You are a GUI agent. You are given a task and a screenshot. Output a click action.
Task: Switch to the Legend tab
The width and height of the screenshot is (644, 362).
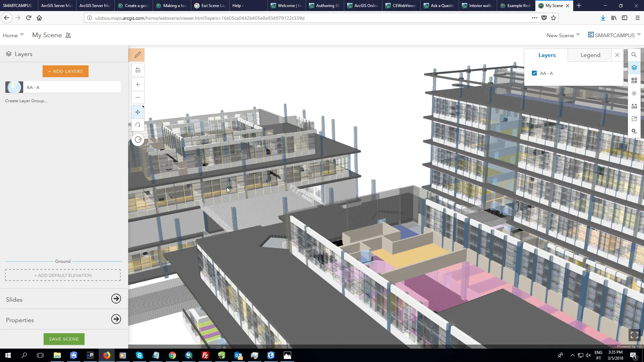[590, 55]
